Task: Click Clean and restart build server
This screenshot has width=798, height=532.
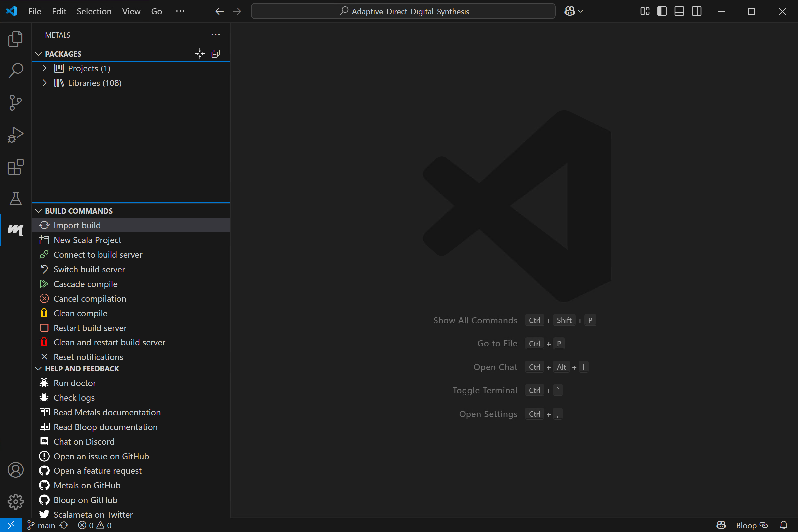Action: coord(131,342)
